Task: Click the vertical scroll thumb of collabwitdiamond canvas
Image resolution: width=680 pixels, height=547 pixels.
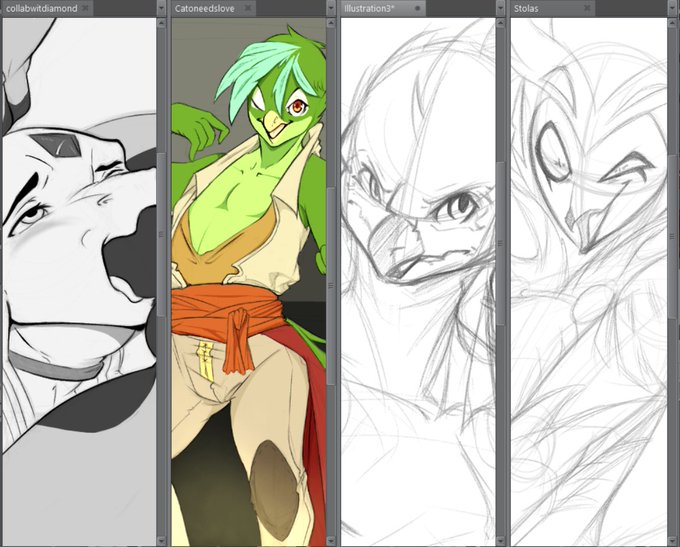Action: 161,234
